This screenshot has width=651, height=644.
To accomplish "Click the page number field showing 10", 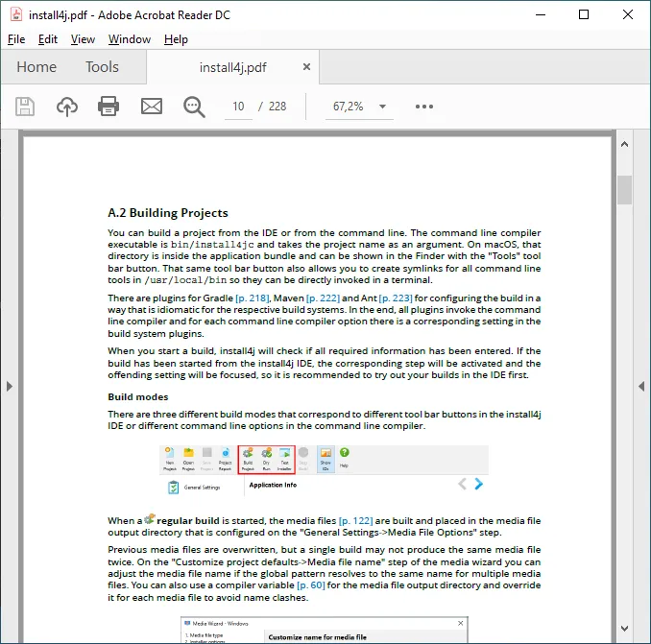I will 238,107.
